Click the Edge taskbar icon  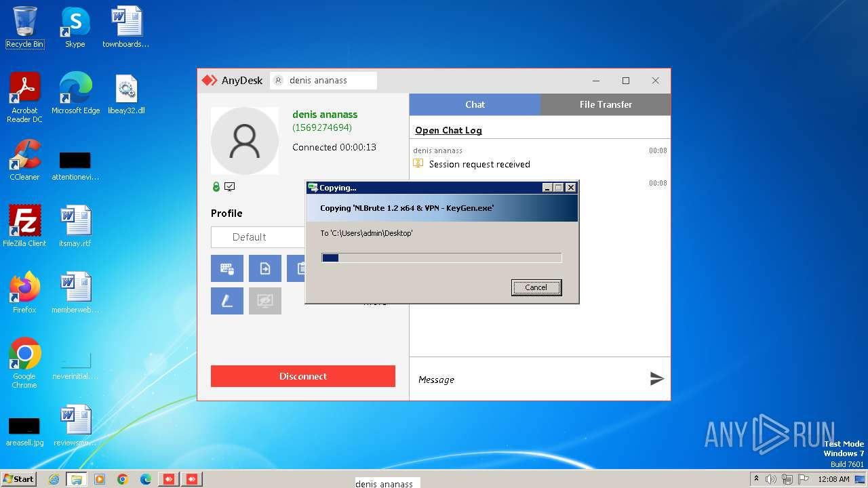(x=146, y=479)
